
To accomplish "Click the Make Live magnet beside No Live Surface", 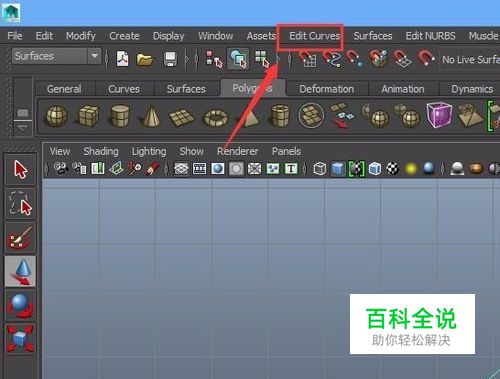I will [426, 59].
